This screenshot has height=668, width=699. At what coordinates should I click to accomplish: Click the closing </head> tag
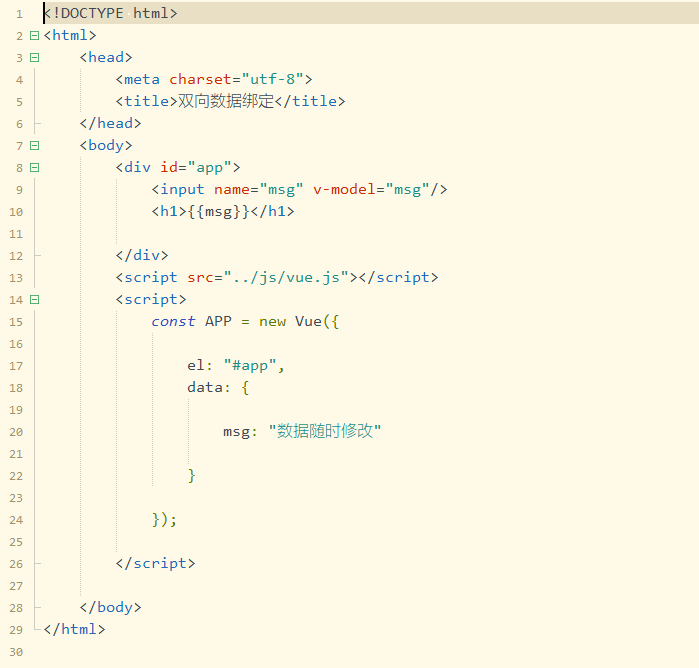111,123
